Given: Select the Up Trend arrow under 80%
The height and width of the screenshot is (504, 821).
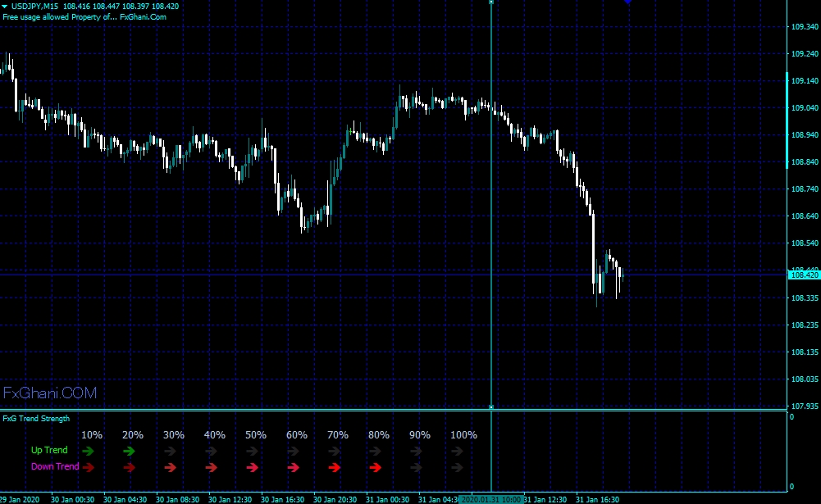Looking at the screenshot, I should 375,451.
